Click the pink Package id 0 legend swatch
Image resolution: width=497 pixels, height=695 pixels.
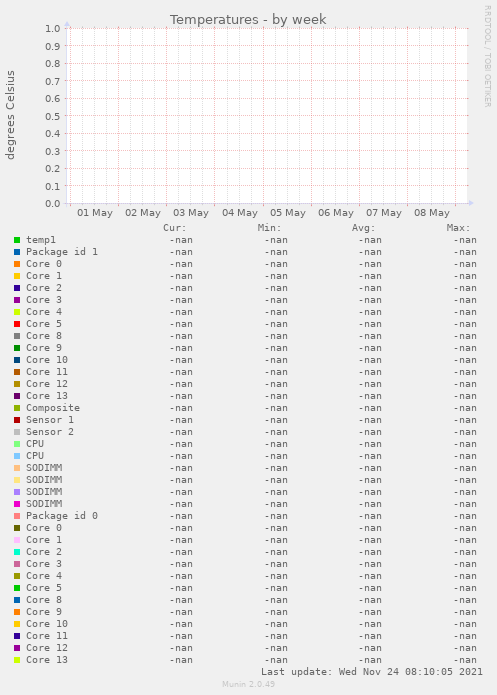pos(17,516)
